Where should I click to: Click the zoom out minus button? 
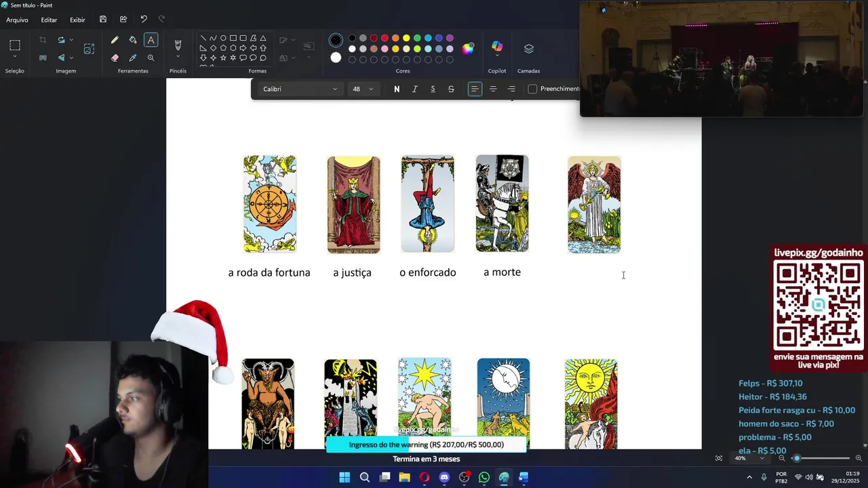point(782,458)
